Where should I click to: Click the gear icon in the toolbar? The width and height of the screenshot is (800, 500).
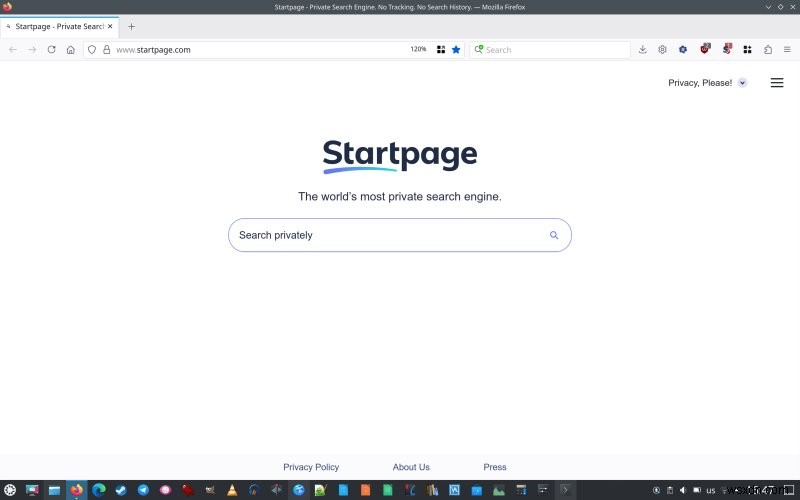pyautogui.click(x=662, y=49)
